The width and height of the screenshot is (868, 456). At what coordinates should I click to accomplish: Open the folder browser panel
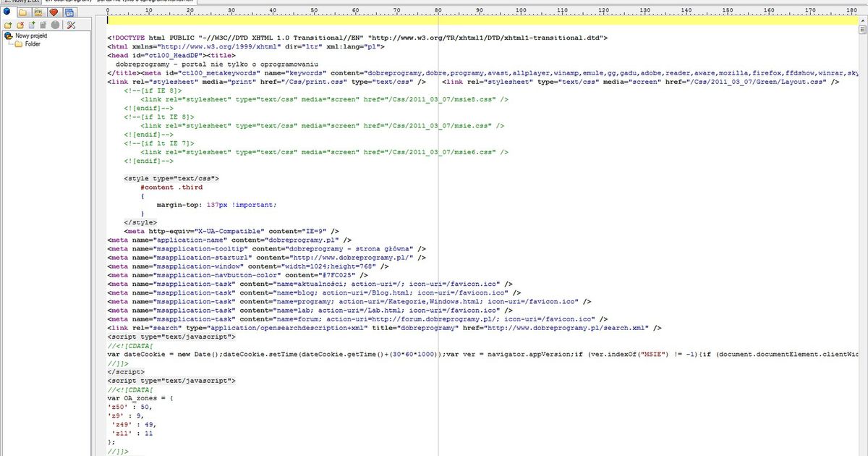click(x=24, y=12)
